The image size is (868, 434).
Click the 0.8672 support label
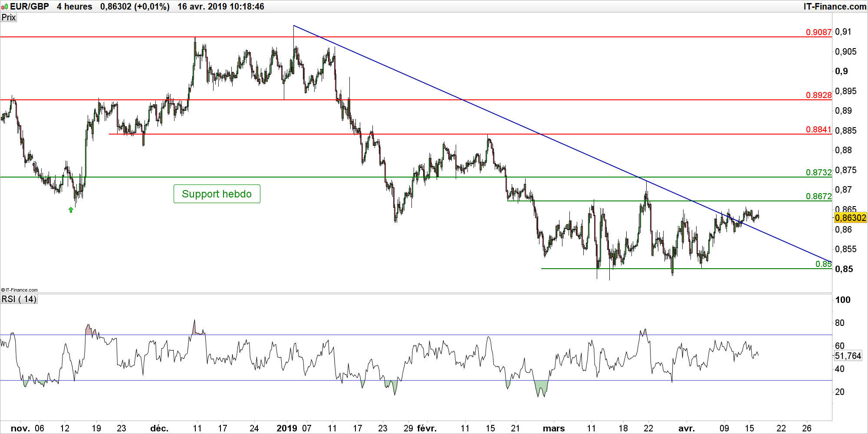coord(819,196)
